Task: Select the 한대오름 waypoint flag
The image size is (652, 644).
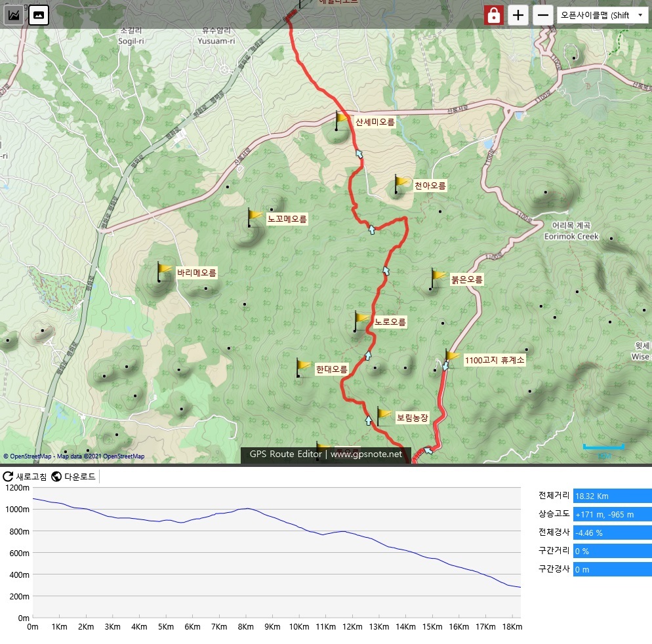Action: [302, 367]
